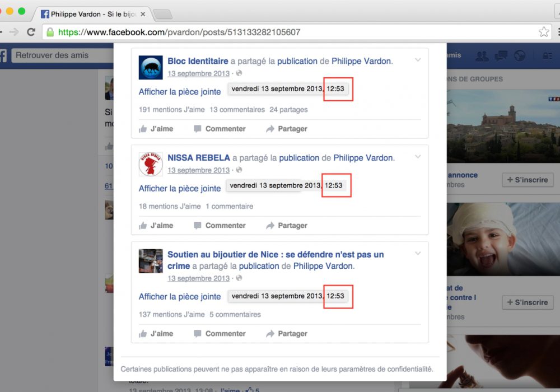This screenshot has width=560, height=392.
Task: Click the 13 septembre 2013 date on NISSA REBELA post
Action: pos(199,170)
